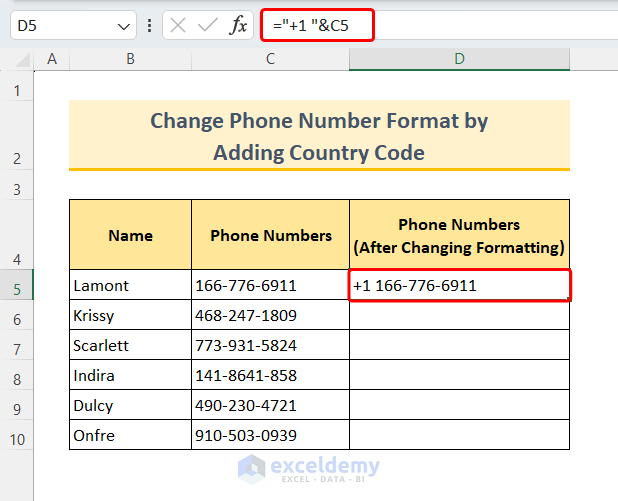Click phone number 773-931-5824
This screenshot has height=501, width=618.
[x=270, y=345]
